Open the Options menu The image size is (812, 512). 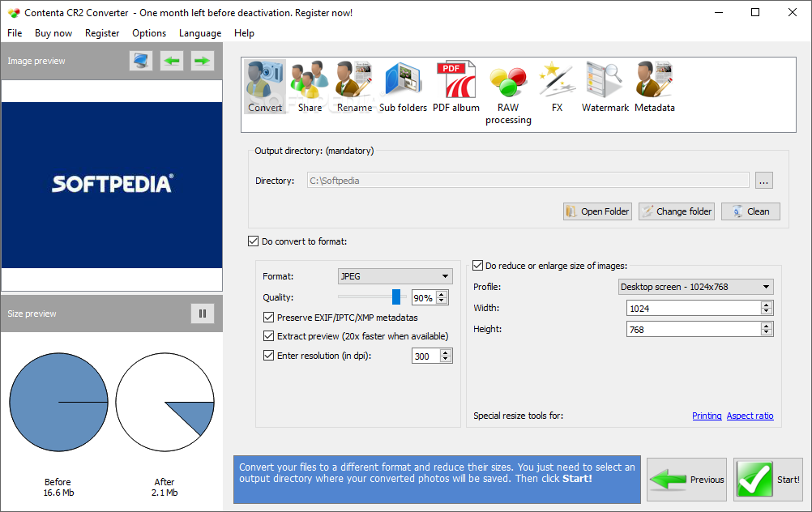(x=149, y=33)
